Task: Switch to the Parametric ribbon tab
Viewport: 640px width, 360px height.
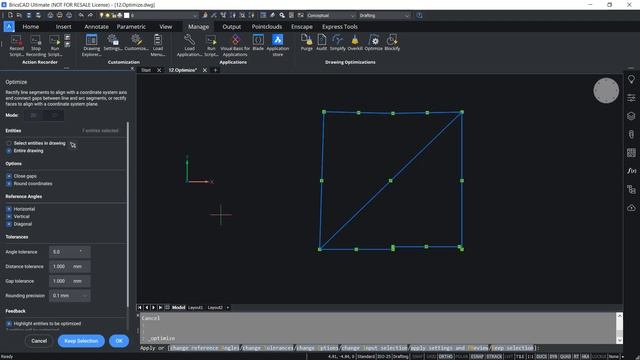Action: pos(131,27)
